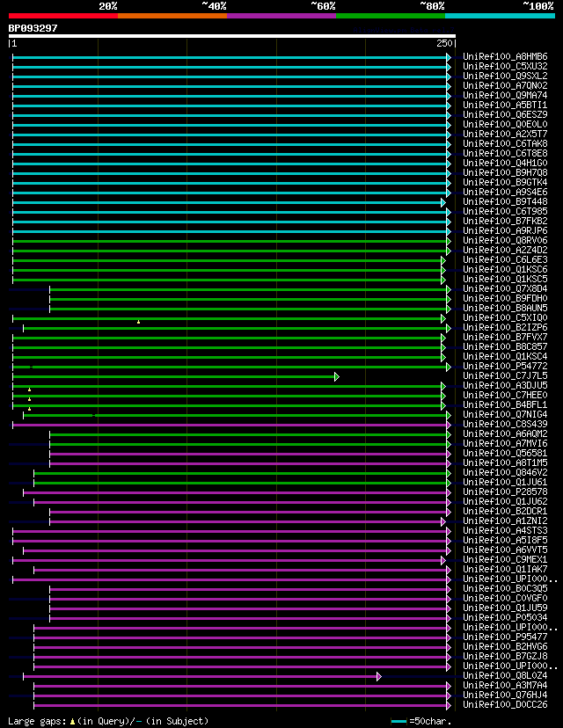The width and height of the screenshot is (563, 728).
Task: Click the short purple bar for Q8L0Z4
Action: tap(202, 676)
